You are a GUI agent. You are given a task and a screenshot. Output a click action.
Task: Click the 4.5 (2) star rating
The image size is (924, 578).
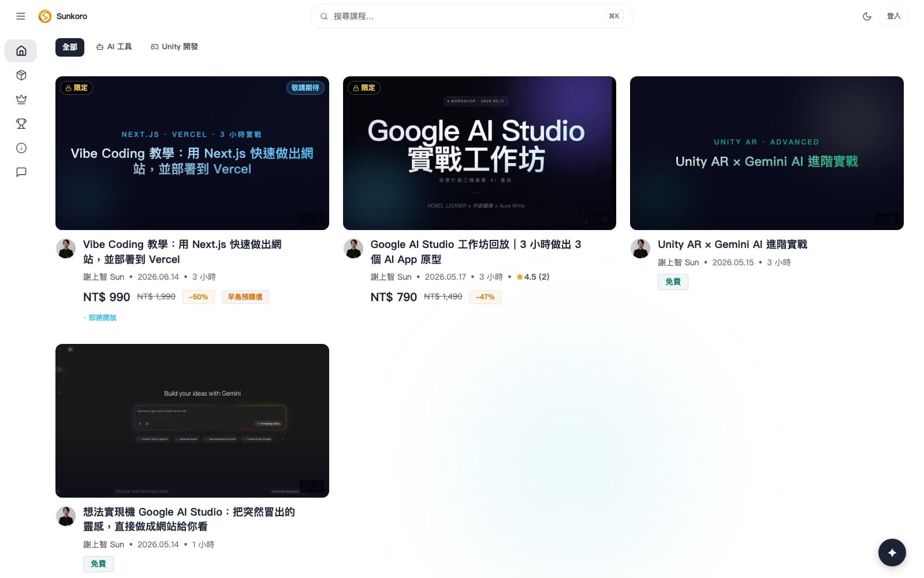533,277
